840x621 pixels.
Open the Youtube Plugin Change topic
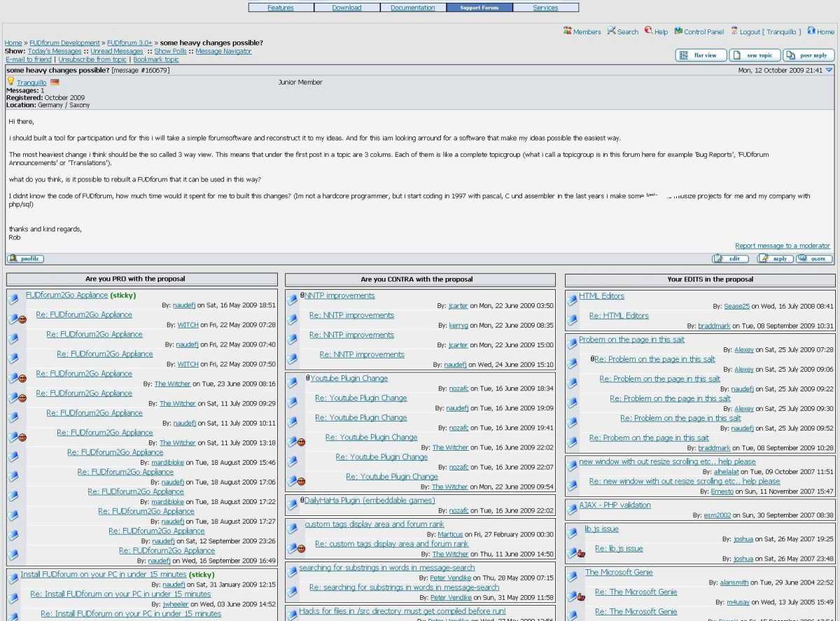click(349, 378)
